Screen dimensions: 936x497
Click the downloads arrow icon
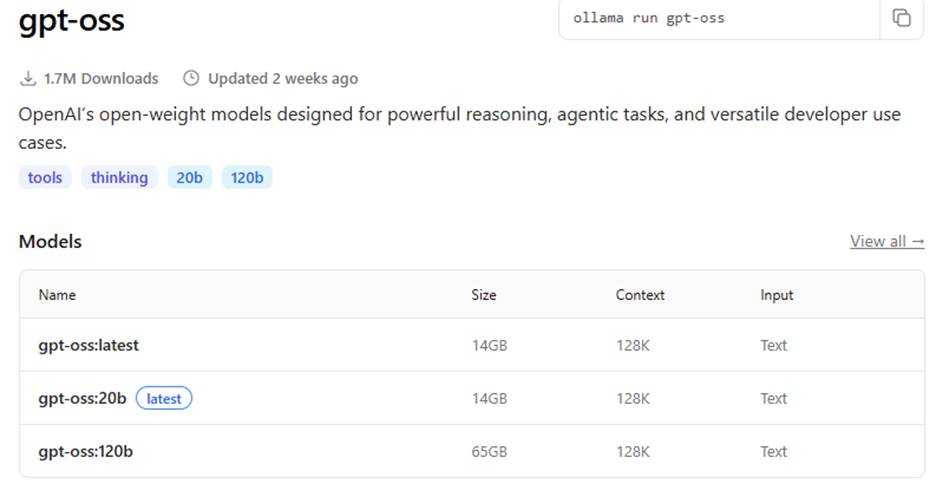27,78
